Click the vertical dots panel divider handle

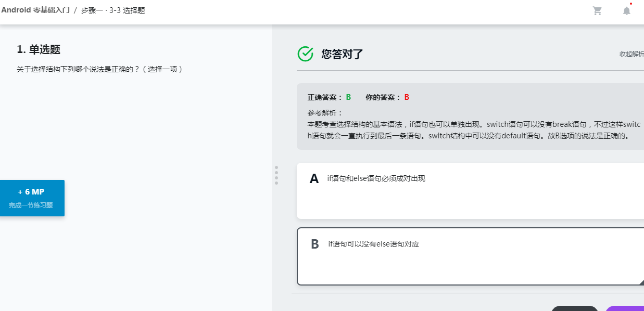pos(276,175)
